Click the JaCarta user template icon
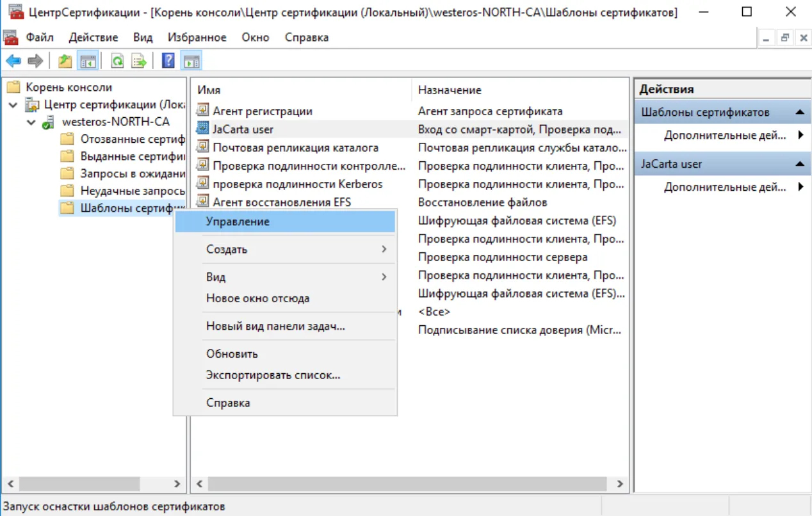Image resolution: width=812 pixels, height=516 pixels. 202,129
